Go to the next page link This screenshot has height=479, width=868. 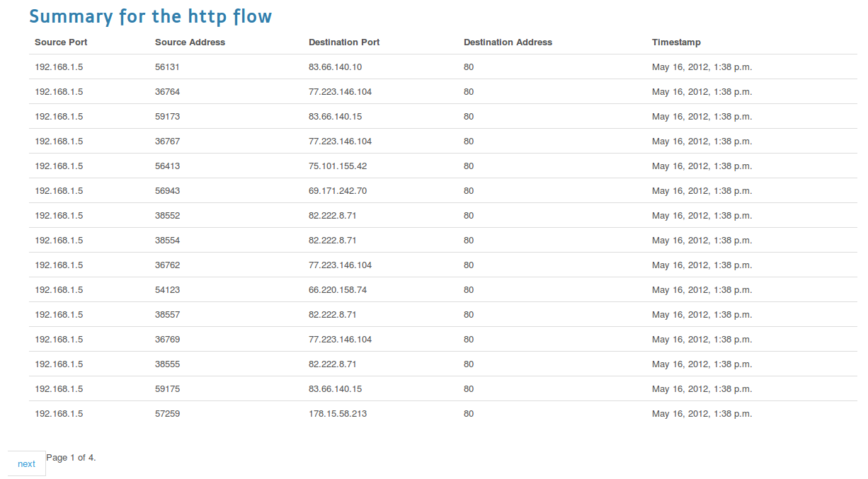[x=26, y=463]
